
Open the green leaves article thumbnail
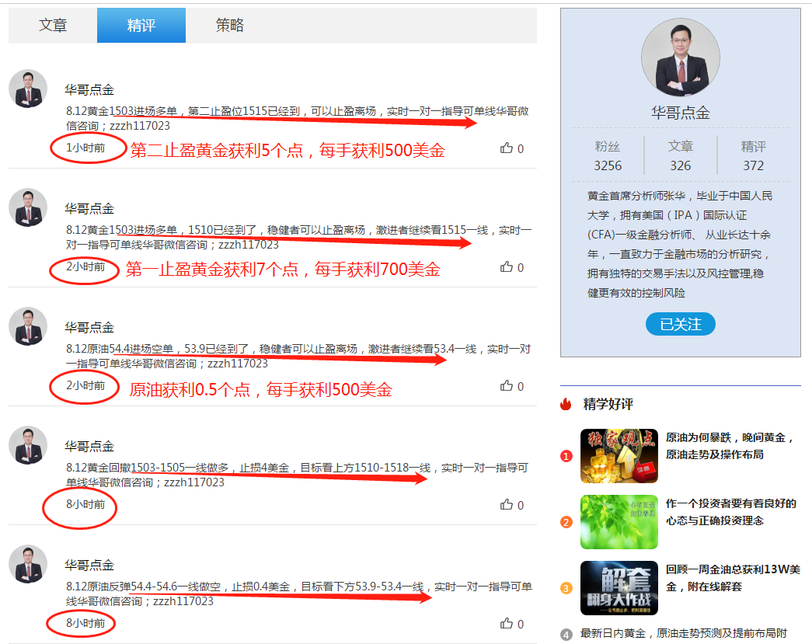click(619, 522)
